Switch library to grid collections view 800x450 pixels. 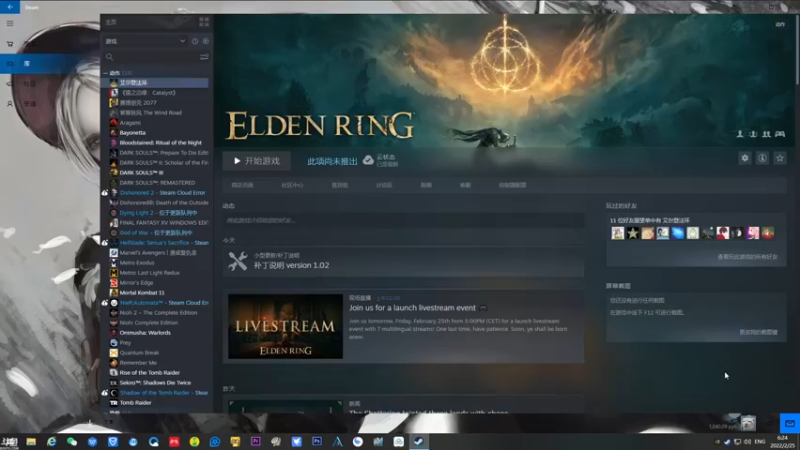(204, 22)
